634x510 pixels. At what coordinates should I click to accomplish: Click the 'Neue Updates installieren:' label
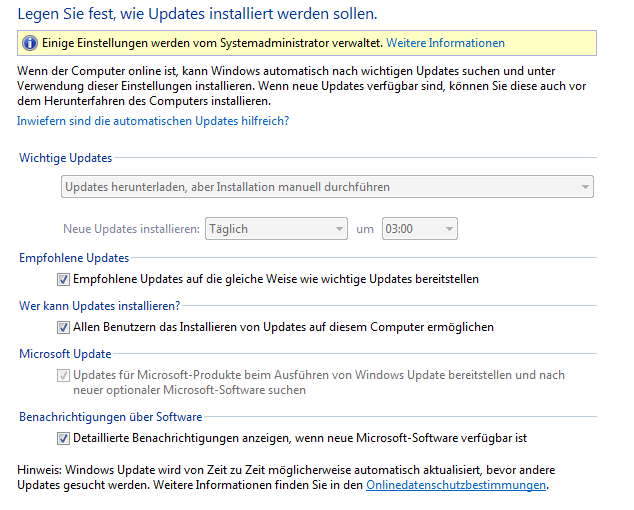point(131,229)
